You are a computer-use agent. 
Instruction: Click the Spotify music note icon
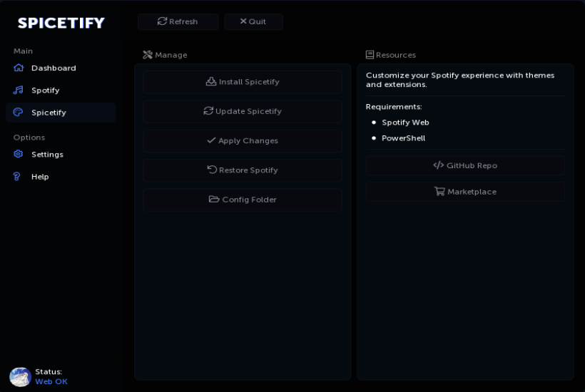(19, 91)
